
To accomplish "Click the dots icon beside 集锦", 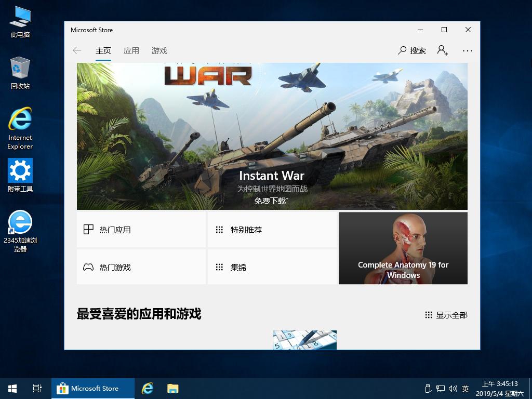I will click(x=220, y=267).
